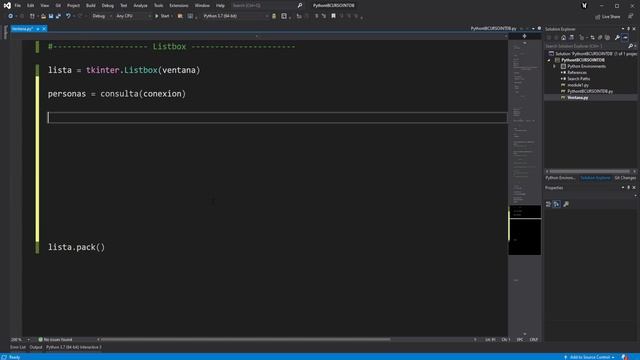The height and width of the screenshot is (360, 640).
Task: Open the Build menu
Action: 91,6
